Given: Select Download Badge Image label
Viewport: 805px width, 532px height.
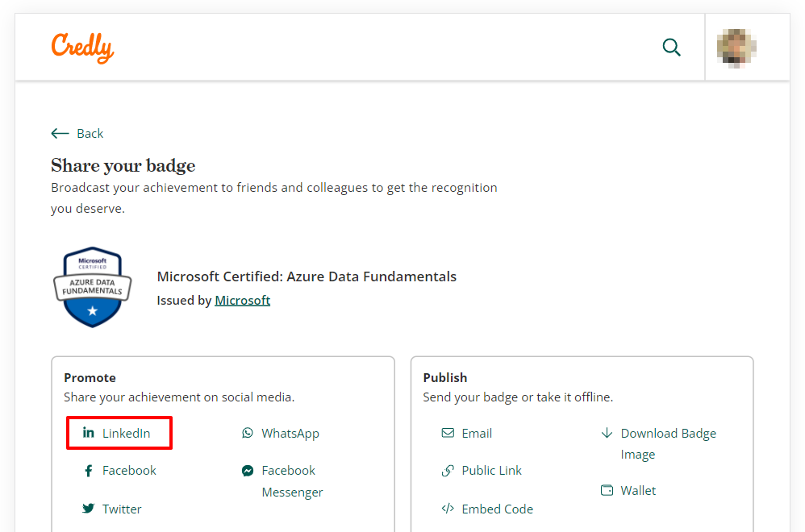Looking at the screenshot, I should coord(669,444).
